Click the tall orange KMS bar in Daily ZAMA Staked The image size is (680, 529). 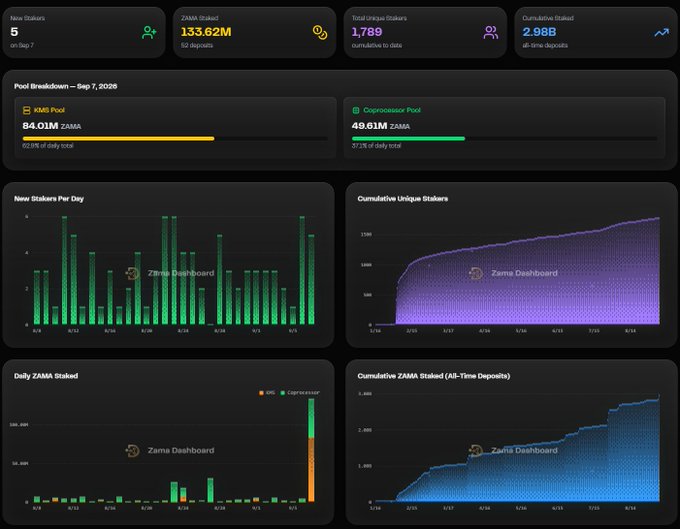click(311, 470)
